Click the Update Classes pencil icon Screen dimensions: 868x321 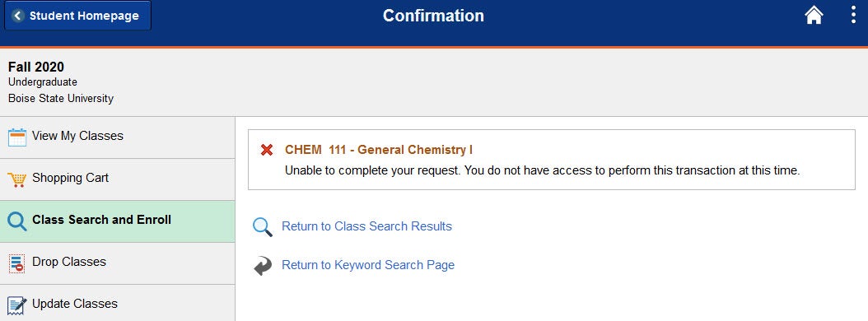click(17, 305)
